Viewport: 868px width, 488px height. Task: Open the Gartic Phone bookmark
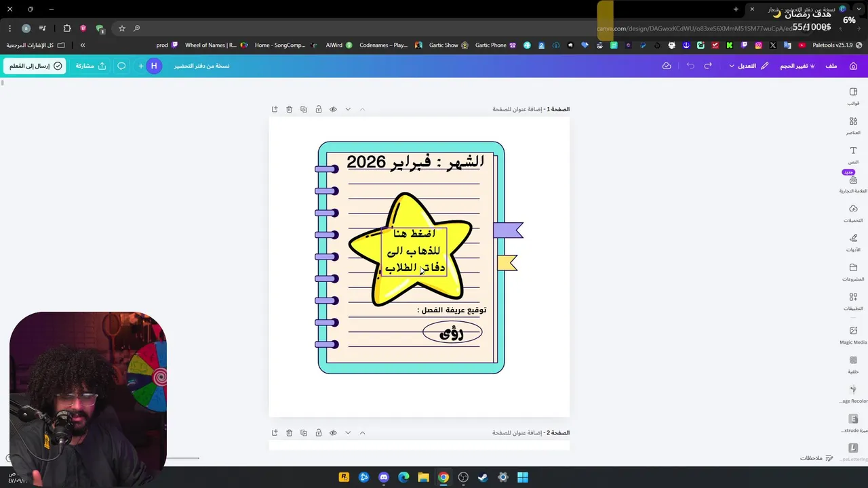[x=496, y=45]
